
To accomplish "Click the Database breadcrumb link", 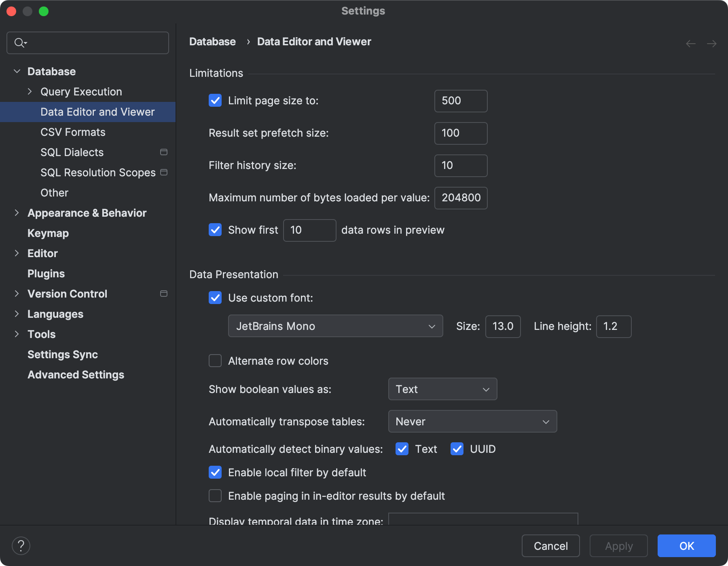I will coord(212,41).
